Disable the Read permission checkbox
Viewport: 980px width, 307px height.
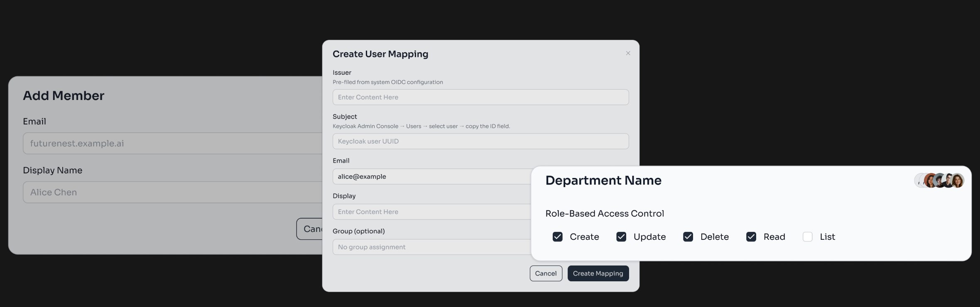pyautogui.click(x=751, y=237)
